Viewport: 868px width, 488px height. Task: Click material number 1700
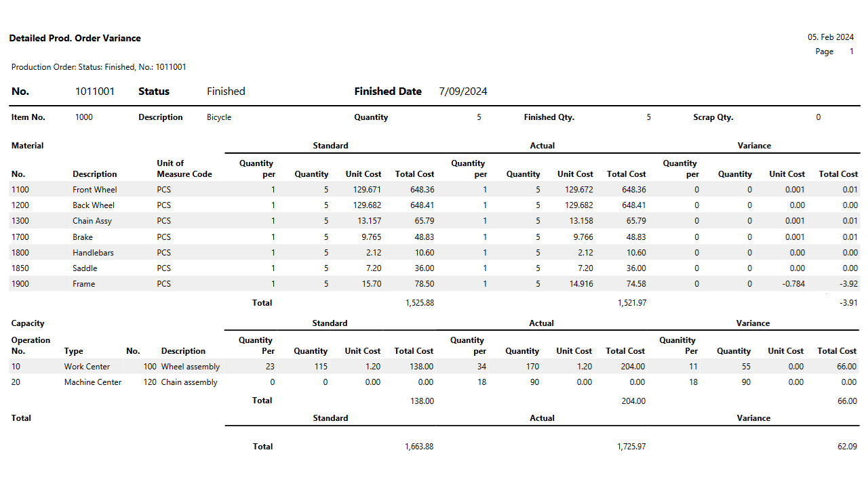click(x=20, y=237)
